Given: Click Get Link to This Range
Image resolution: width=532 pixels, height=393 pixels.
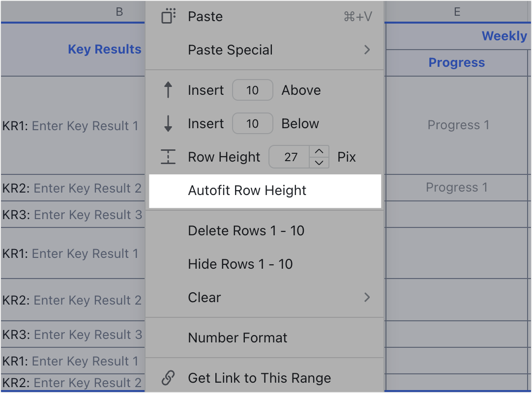Looking at the screenshot, I should click(259, 378).
